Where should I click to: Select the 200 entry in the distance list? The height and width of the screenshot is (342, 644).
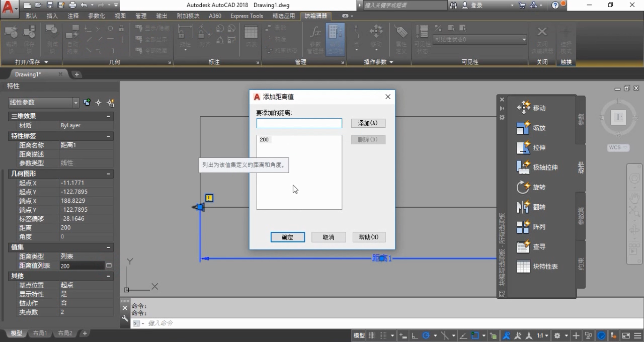(x=264, y=140)
